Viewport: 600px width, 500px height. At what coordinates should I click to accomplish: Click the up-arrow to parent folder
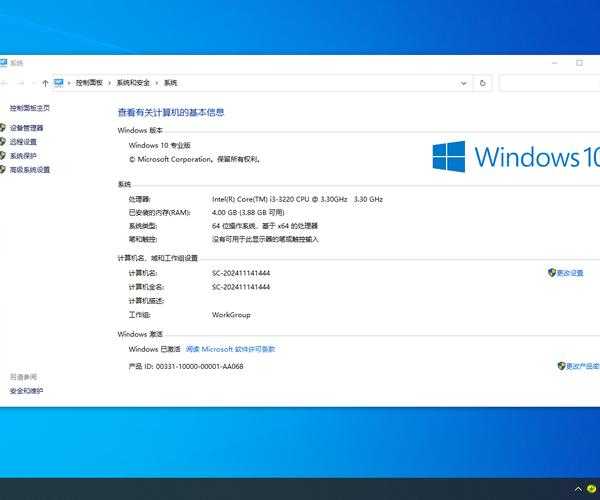(46, 83)
